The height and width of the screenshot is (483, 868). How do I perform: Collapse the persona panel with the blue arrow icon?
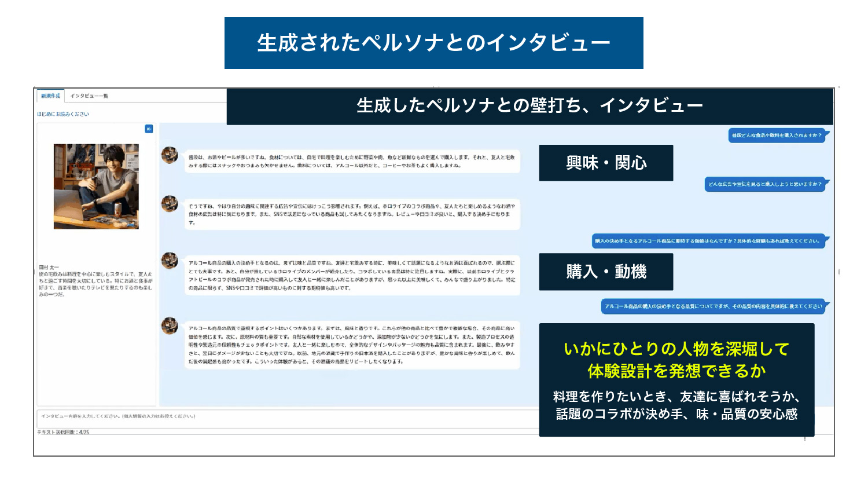point(149,129)
